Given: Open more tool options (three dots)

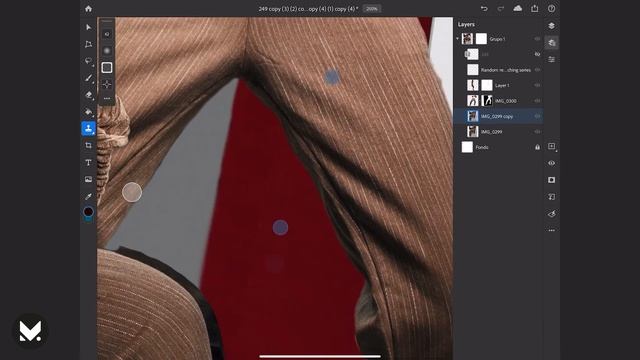Looking at the screenshot, I should (107, 98).
